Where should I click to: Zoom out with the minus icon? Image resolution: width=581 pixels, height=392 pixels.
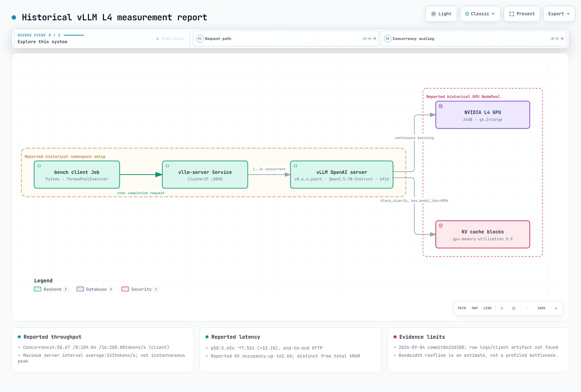527,308
